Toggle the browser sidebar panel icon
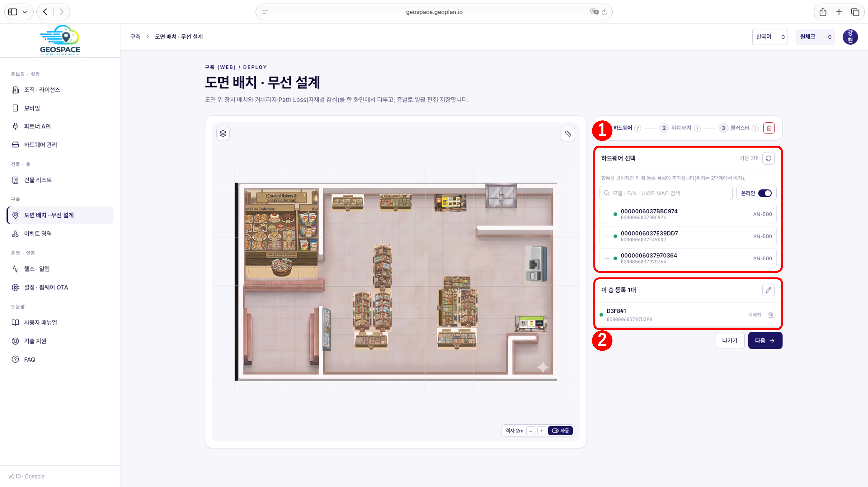 (x=13, y=12)
